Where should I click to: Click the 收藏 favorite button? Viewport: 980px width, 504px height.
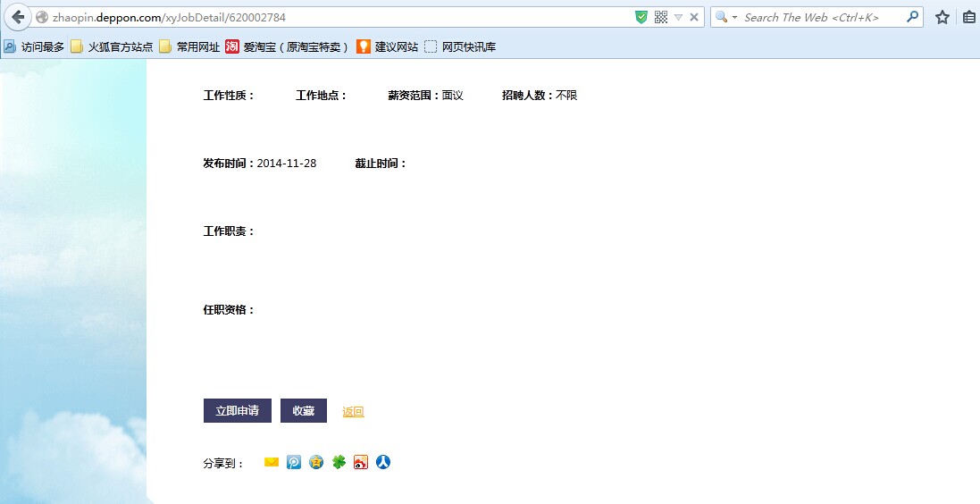point(304,411)
